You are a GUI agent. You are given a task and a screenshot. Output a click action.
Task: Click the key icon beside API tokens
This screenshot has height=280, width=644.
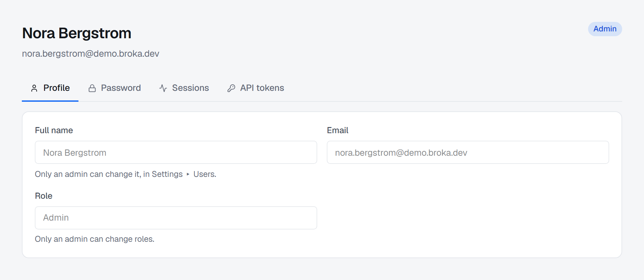click(231, 88)
